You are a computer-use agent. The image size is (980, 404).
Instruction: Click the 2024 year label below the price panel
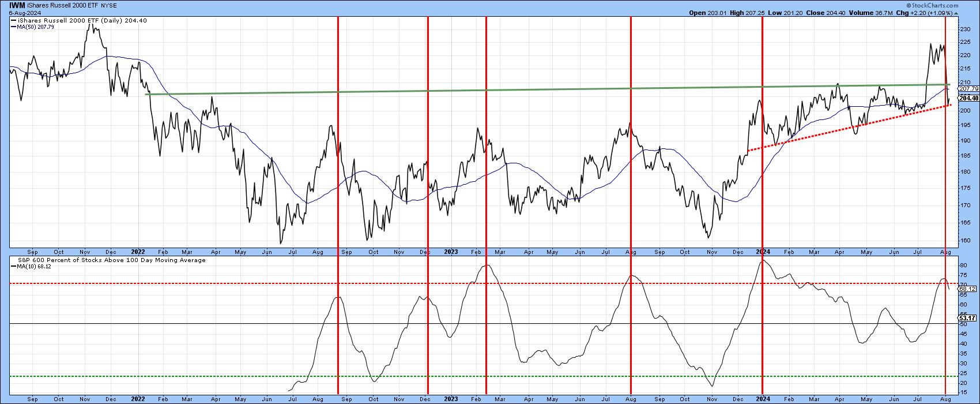tap(763, 252)
